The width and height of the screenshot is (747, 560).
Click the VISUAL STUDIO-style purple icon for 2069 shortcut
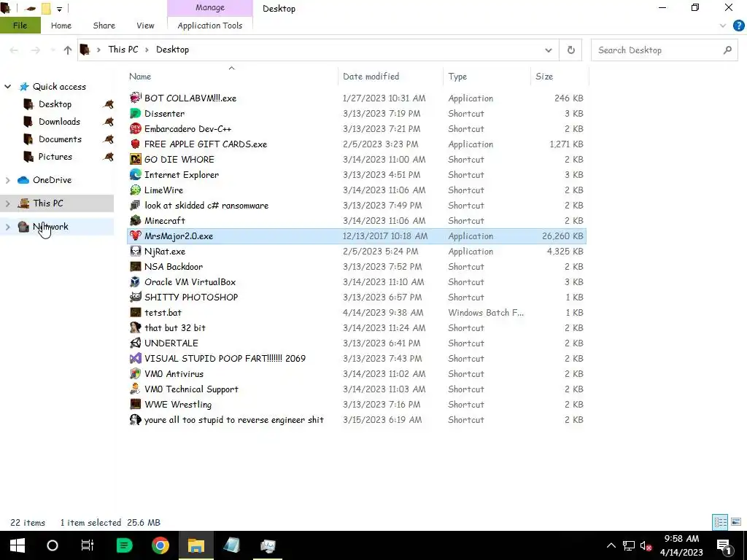point(135,358)
